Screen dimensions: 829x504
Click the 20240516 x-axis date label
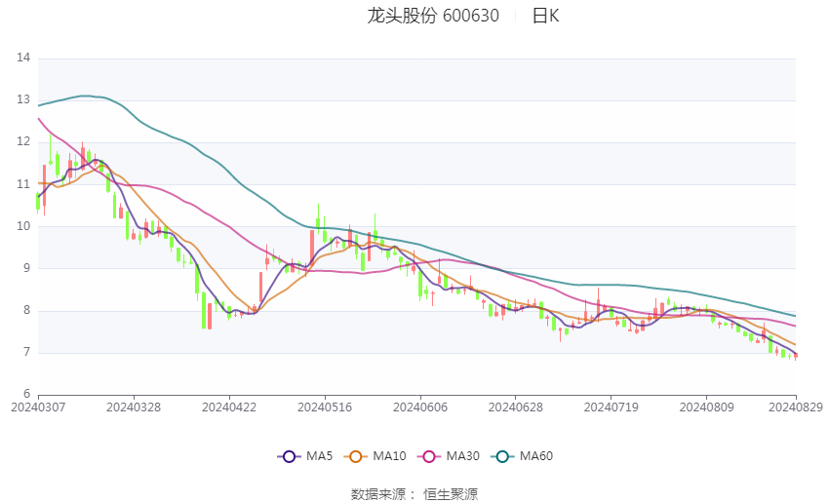(x=325, y=407)
